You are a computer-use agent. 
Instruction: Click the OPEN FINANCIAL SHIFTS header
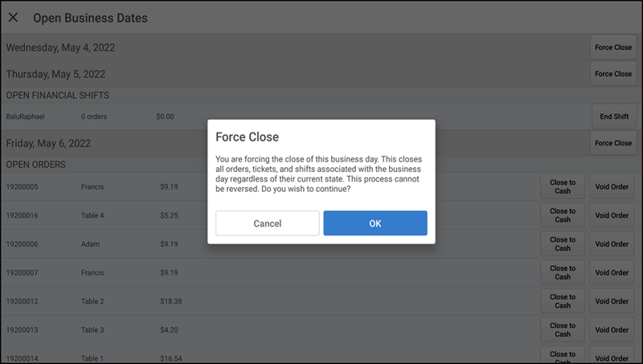tap(57, 96)
